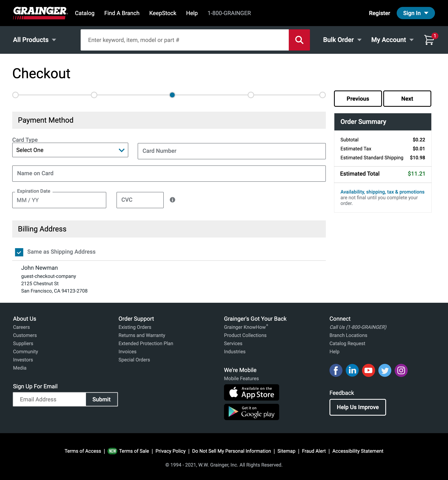Viewport: 448px width, 480px height.
Task: Click the Next button
Action: pos(407,99)
